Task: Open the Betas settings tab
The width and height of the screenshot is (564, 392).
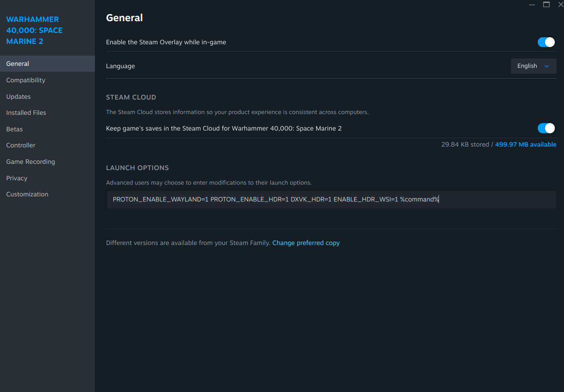Action: coord(47,129)
